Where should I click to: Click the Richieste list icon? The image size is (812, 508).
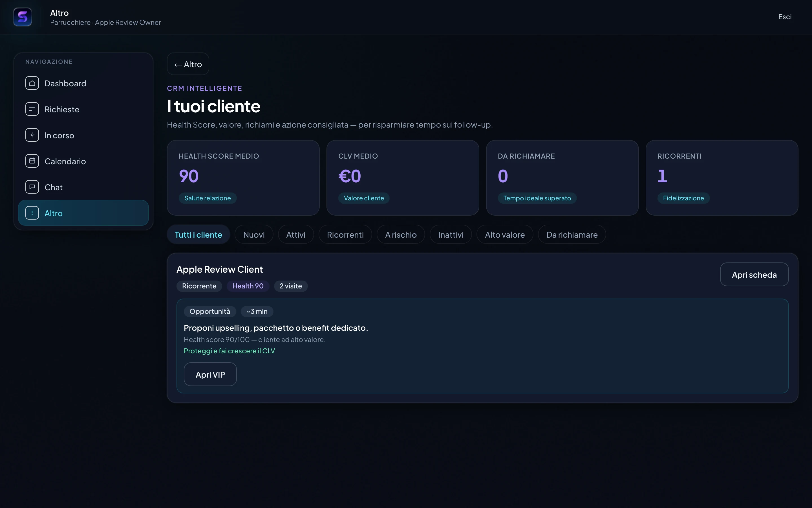point(32,109)
